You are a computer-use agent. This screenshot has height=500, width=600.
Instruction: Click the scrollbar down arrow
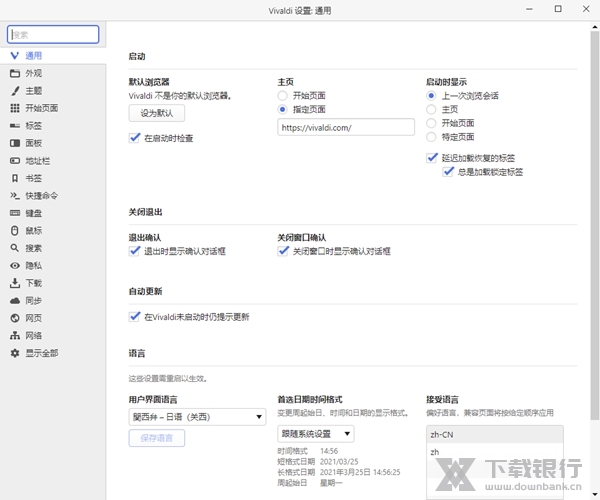(x=595, y=494)
